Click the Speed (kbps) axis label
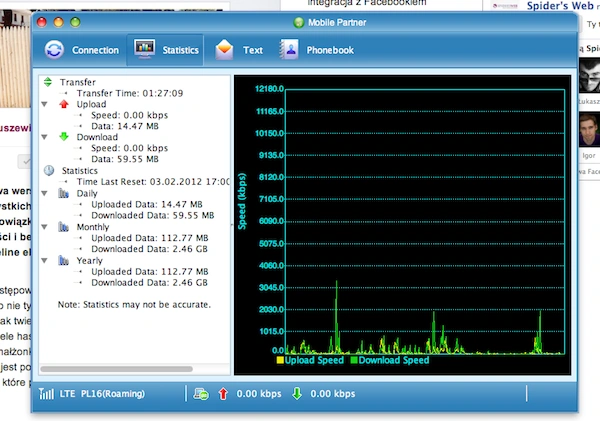The image size is (600, 421). coord(242,201)
